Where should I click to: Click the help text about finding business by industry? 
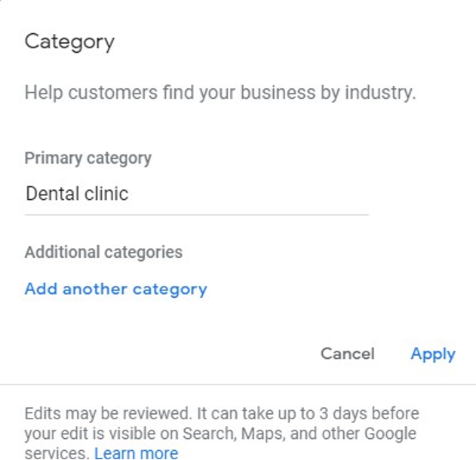point(220,93)
